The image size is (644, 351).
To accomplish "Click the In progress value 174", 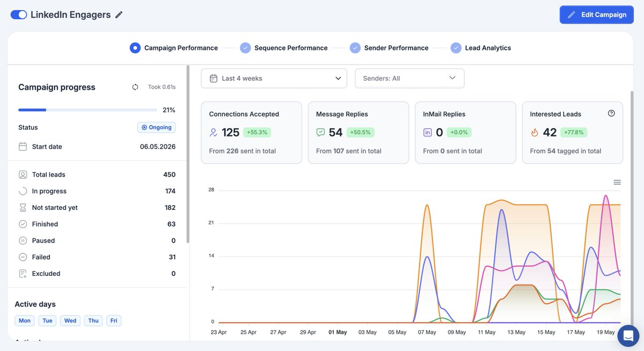I will pyautogui.click(x=170, y=191).
